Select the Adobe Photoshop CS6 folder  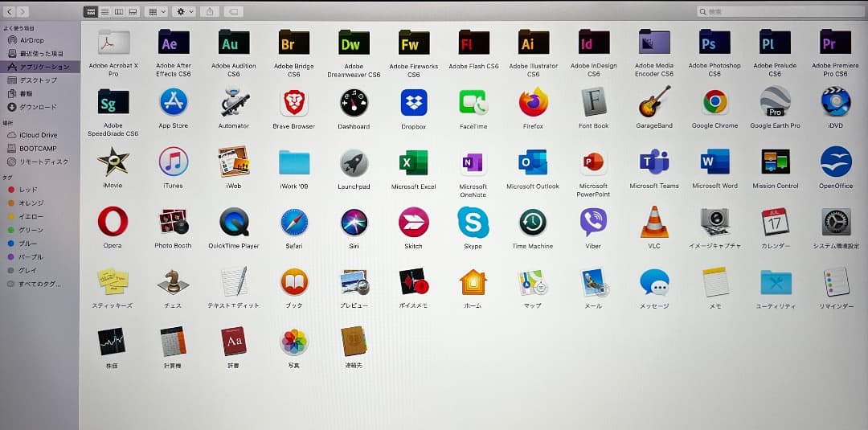coord(714,42)
